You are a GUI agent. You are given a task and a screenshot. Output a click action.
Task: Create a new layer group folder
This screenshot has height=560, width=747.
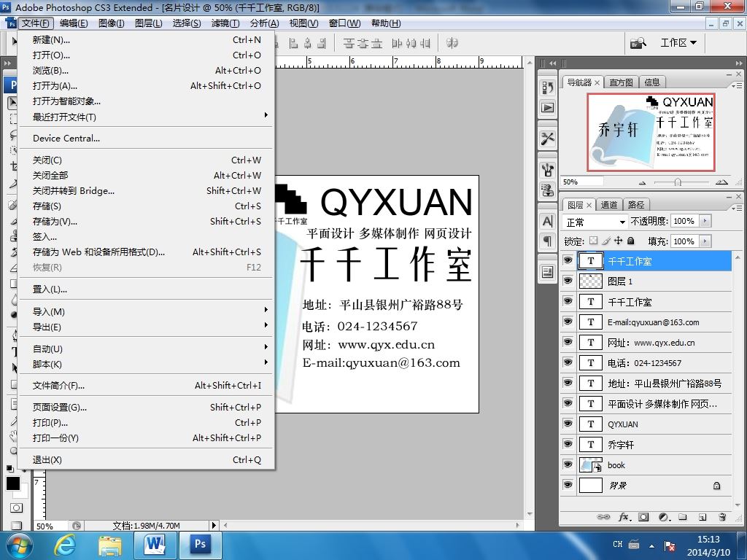pyautogui.click(x=683, y=517)
